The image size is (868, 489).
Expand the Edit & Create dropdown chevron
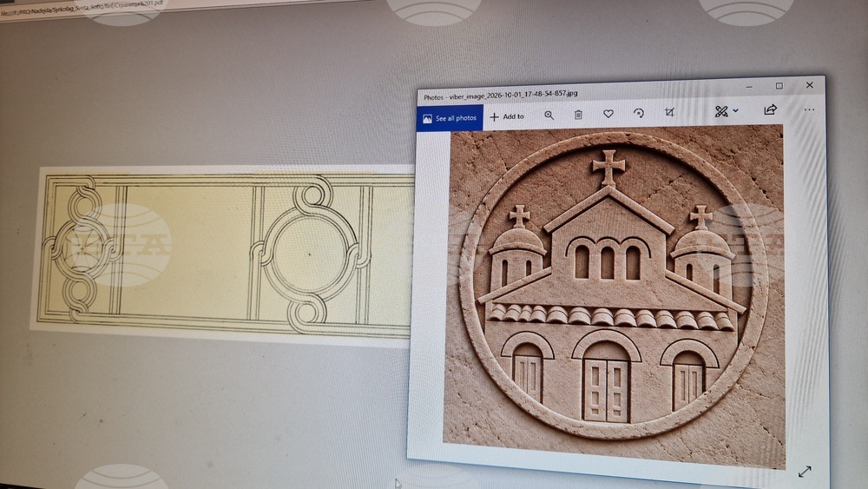736,111
